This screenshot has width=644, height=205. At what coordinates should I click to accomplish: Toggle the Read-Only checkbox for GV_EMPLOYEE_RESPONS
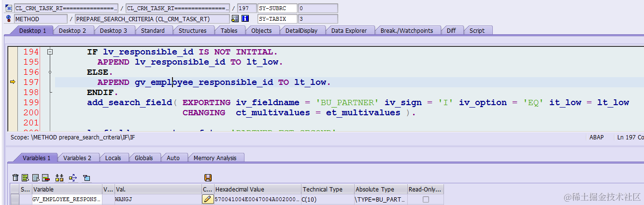[x=426, y=199]
